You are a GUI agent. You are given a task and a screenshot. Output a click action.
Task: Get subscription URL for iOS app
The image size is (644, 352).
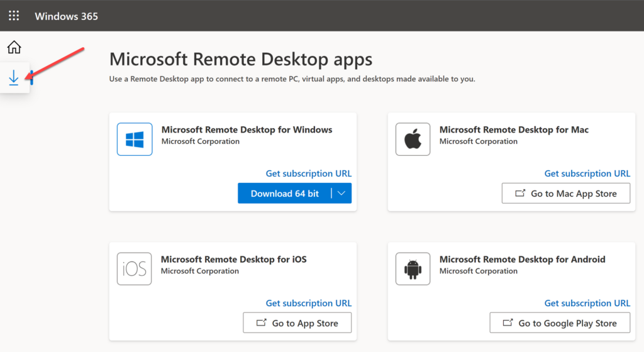click(308, 303)
